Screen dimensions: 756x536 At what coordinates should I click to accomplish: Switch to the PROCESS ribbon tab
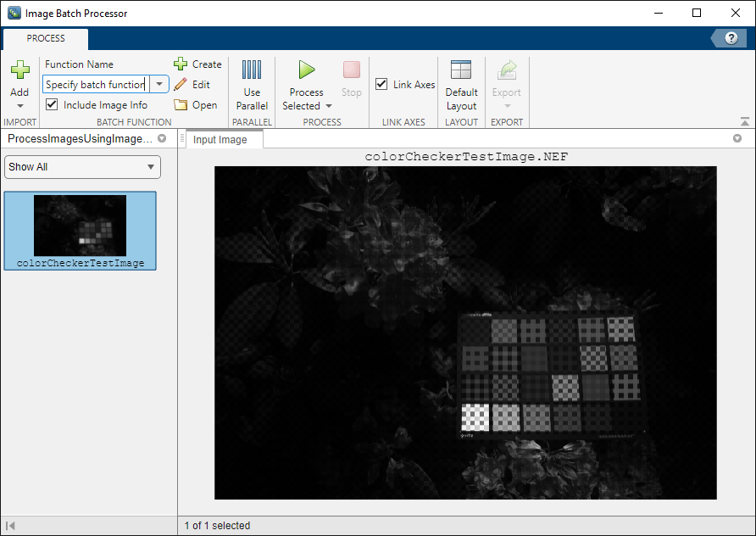click(45, 38)
